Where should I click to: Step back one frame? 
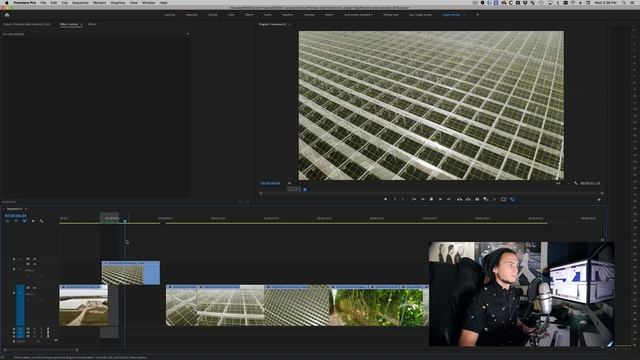coord(422,199)
